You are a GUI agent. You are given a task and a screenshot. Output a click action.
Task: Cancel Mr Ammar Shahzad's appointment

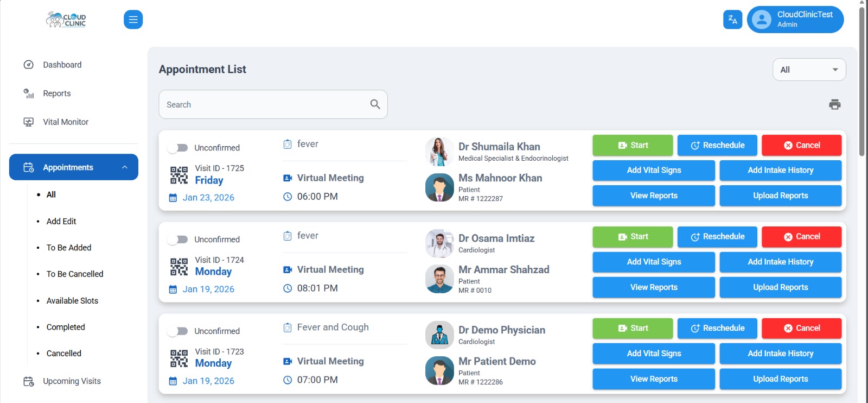[x=801, y=237]
